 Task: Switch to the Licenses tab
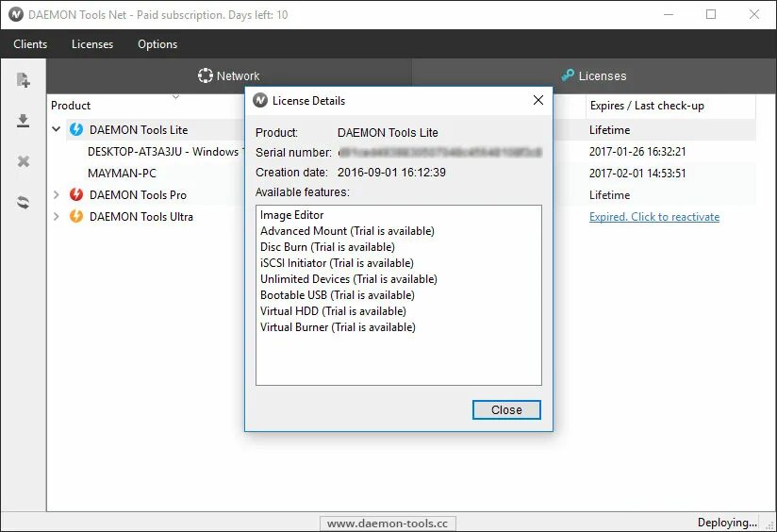point(594,75)
